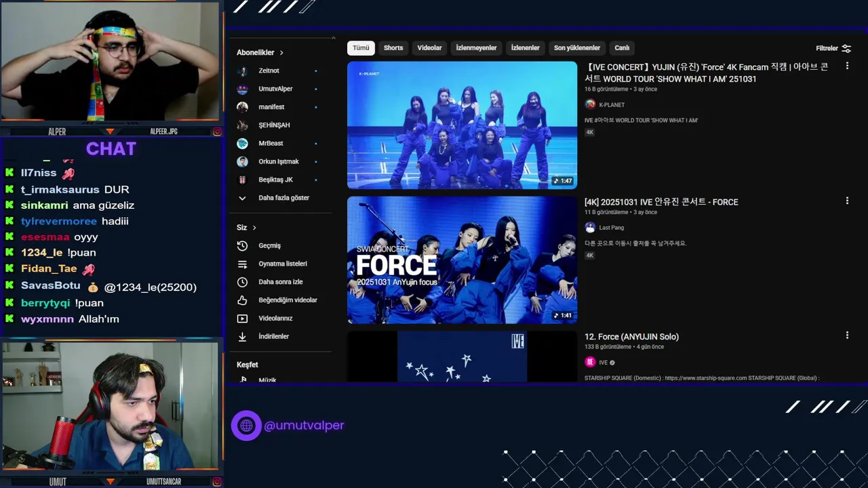Open the Filtreler button

pyautogui.click(x=833, y=48)
